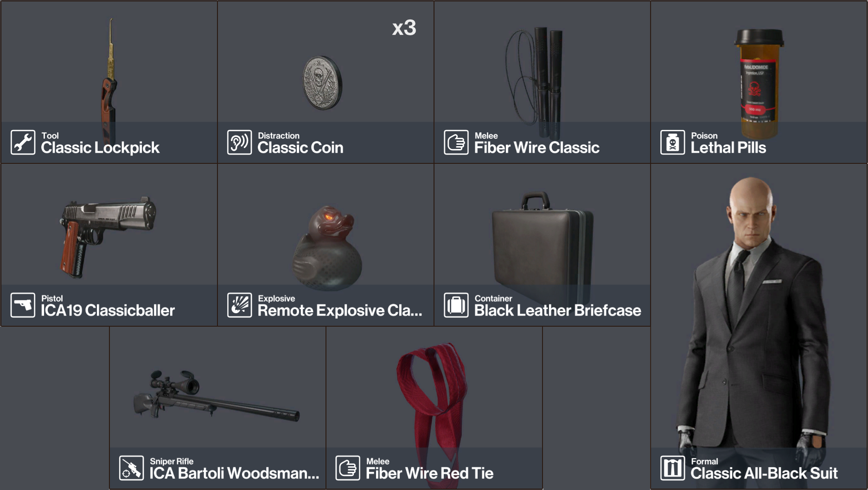Click the Distraction ear icon beside Classic Coin
The image size is (868, 490).
point(239,142)
